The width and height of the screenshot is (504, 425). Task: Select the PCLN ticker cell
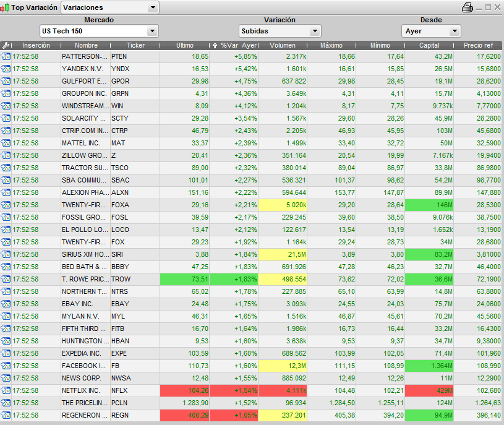click(135, 403)
